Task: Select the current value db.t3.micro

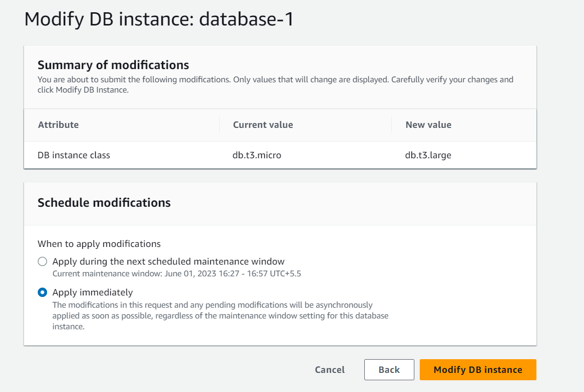Action: [257, 155]
